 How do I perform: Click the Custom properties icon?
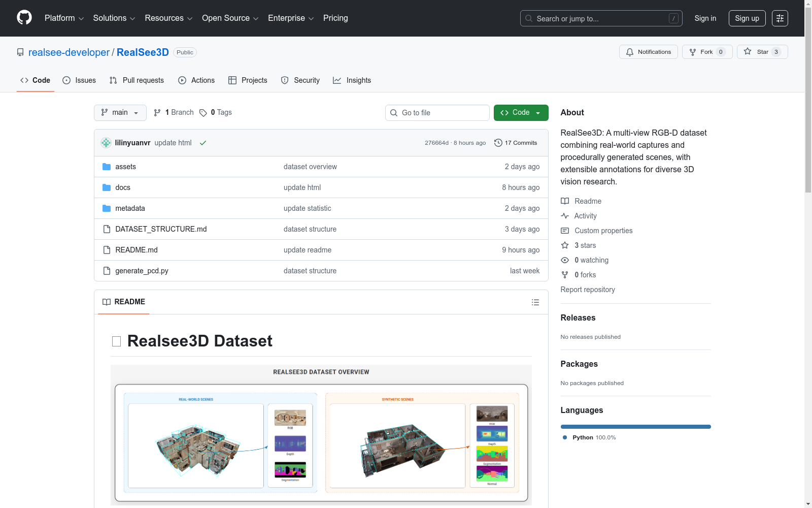click(565, 231)
